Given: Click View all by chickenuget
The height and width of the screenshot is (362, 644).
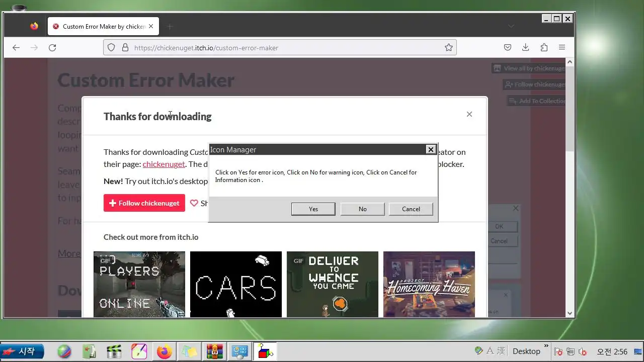Looking at the screenshot, I should (529, 68).
